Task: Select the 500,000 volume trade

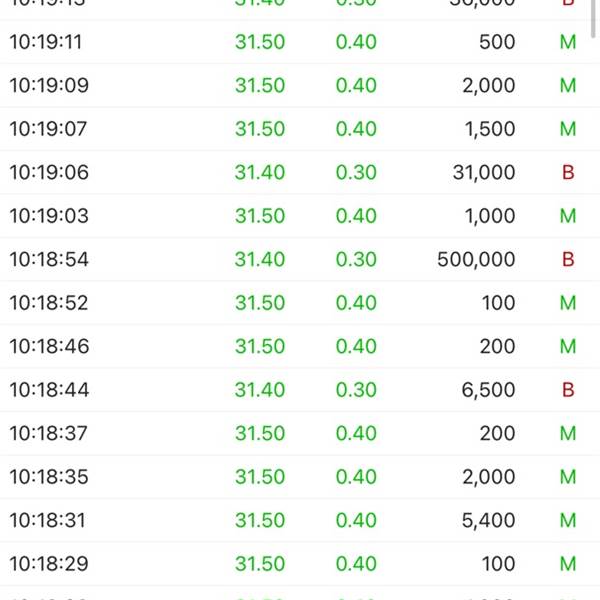Action: (x=476, y=259)
